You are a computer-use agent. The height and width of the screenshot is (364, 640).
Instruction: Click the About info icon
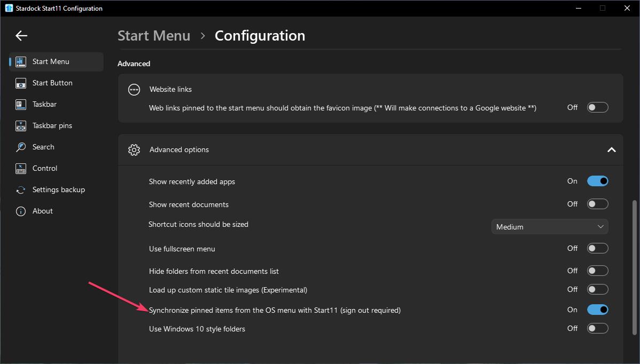(x=21, y=211)
